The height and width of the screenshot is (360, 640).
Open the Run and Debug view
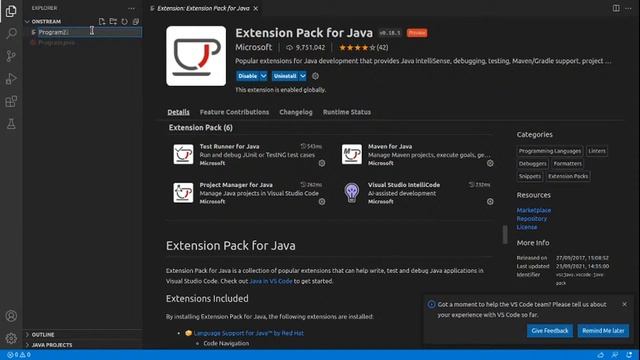pos(11,79)
